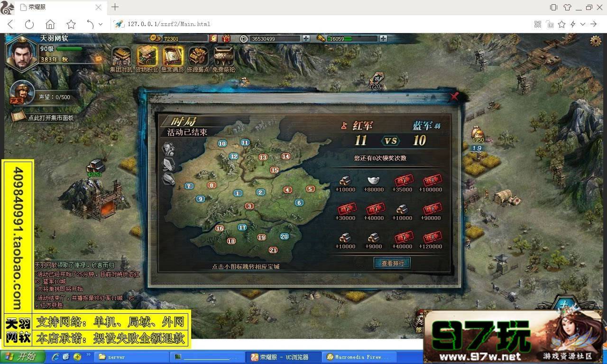Pick city 21 on the map
Viewport: 607px width, 364px height.
[x=273, y=250]
